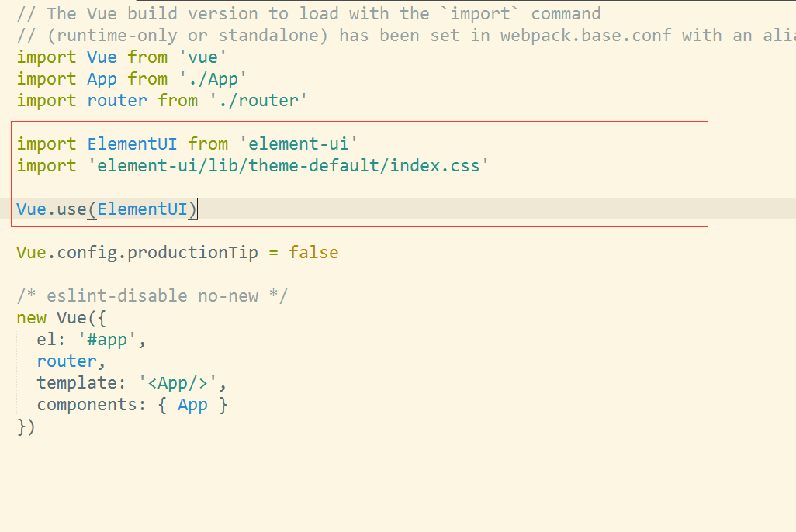Click 'ElementUI' in the import statement
796x532 pixels.
click(132, 144)
